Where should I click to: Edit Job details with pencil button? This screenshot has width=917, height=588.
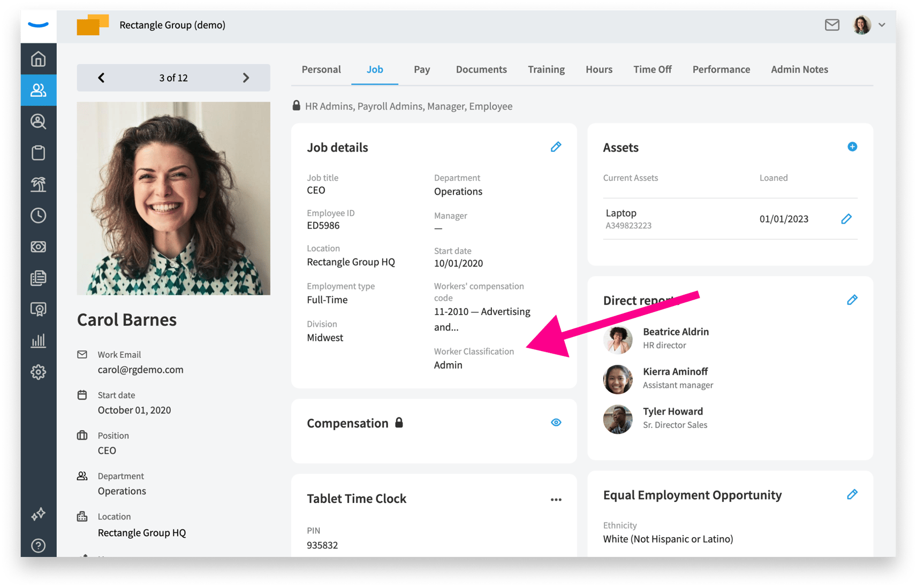[x=556, y=147]
